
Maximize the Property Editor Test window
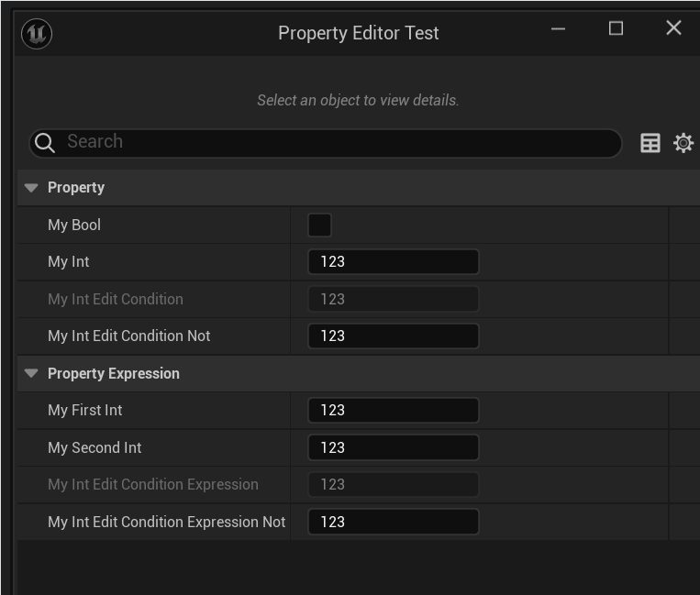[616, 28]
